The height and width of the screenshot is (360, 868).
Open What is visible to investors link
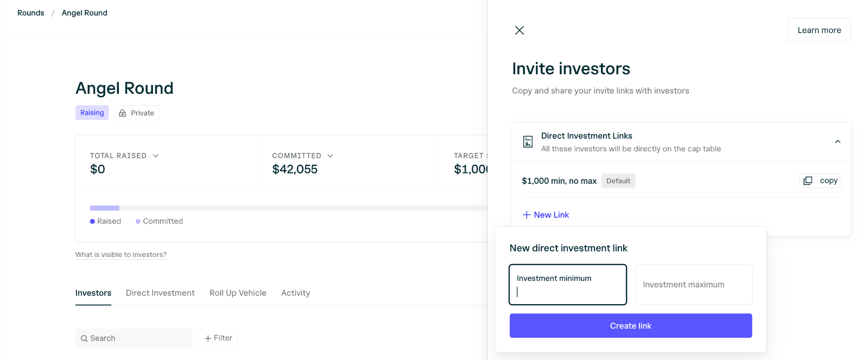pyautogui.click(x=121, y=254)
